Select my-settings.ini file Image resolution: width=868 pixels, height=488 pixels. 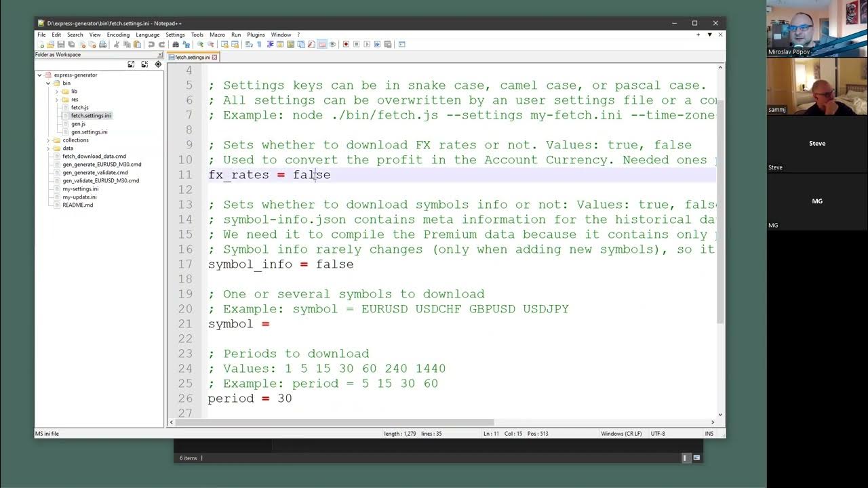(x=80, y=189)
